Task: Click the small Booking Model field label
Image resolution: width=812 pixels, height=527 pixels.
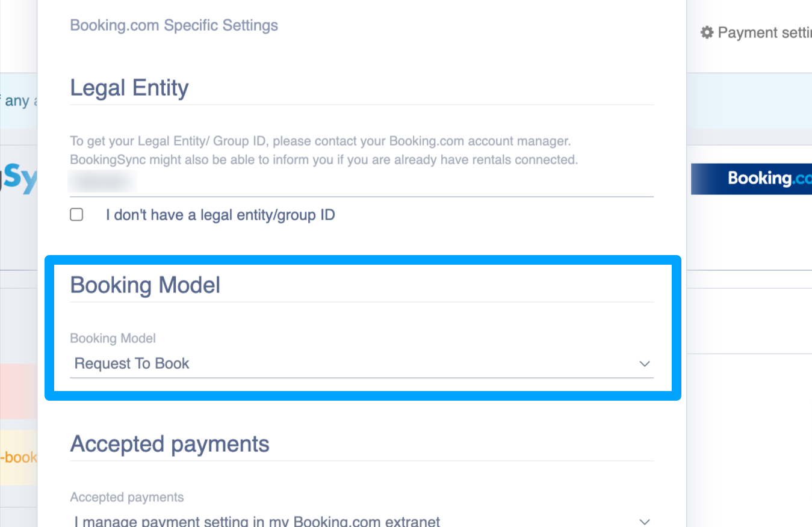Action: 113,338
